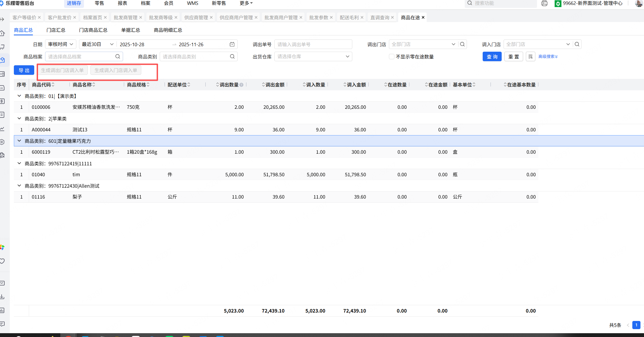Open column settings icon next to 重置
The image size is (644, 337).
530,57
